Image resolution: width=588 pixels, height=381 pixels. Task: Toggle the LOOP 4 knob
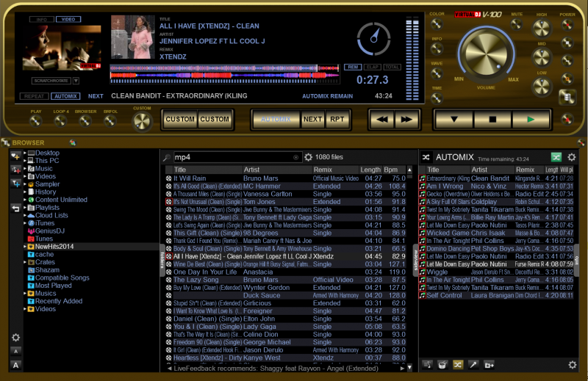click(x=60, y=121)
